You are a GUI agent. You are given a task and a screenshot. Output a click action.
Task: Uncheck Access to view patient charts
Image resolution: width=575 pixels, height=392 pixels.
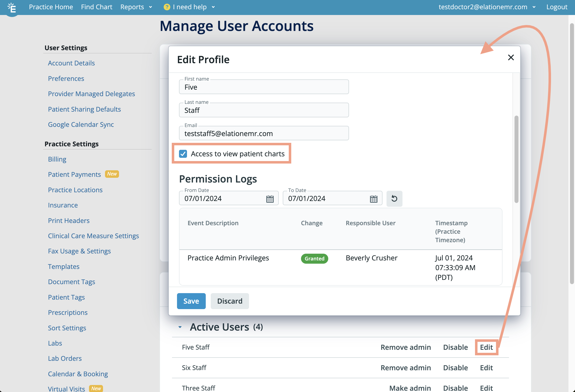point(183,154)
